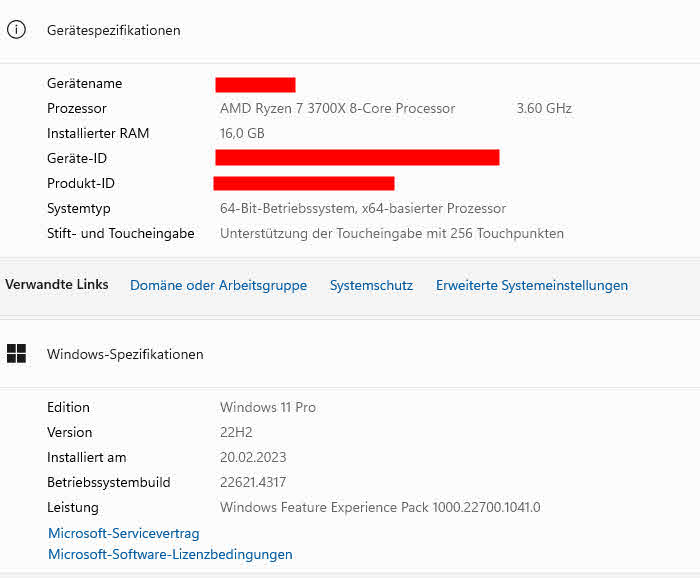Select the Verwandte Links label
Viewport: 700px width, 578px height.
[57, 284]
